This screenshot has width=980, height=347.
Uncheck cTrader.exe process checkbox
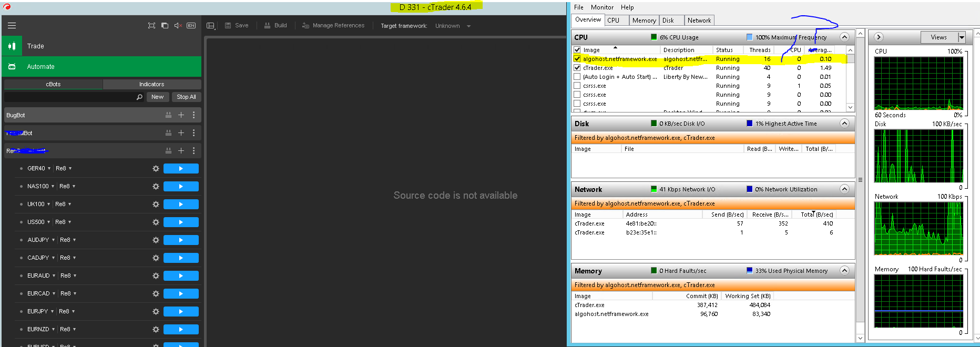pyautogui.click(x=577, y=68)
